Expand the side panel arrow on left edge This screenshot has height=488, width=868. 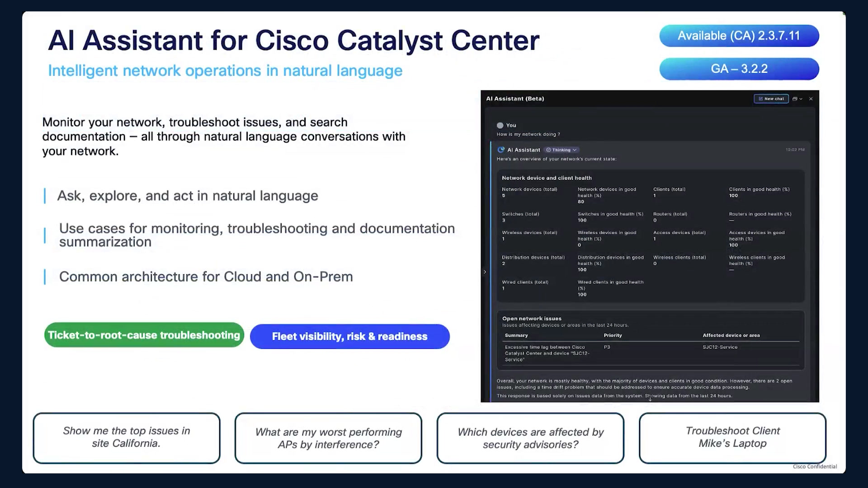[x=485, y=272]
